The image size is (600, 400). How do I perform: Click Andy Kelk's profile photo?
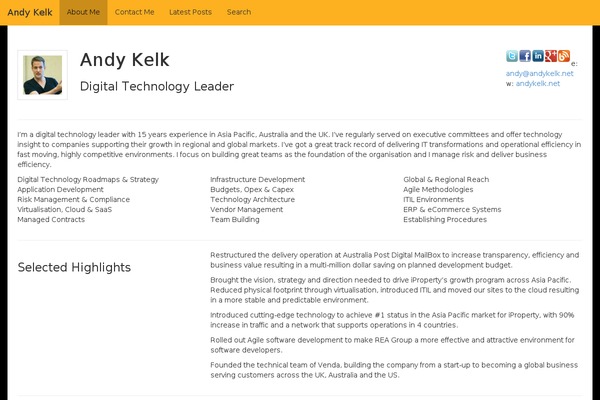pyautogui.click(x=42, y=75)
